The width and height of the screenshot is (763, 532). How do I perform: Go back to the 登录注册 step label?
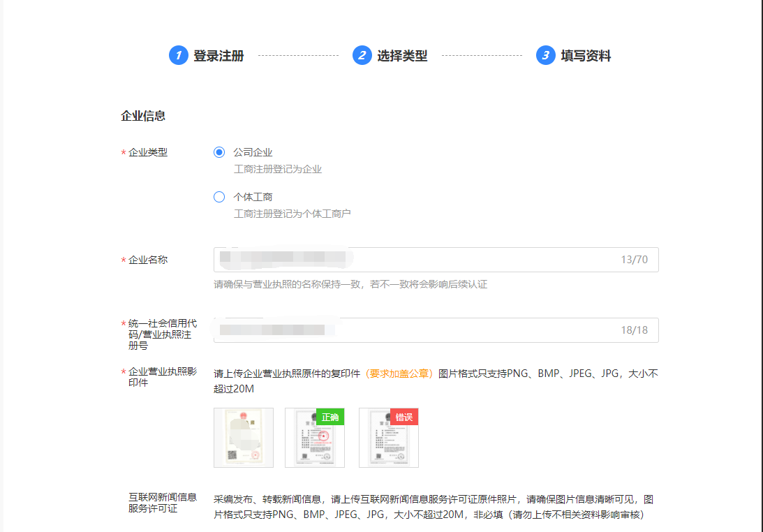218,56
